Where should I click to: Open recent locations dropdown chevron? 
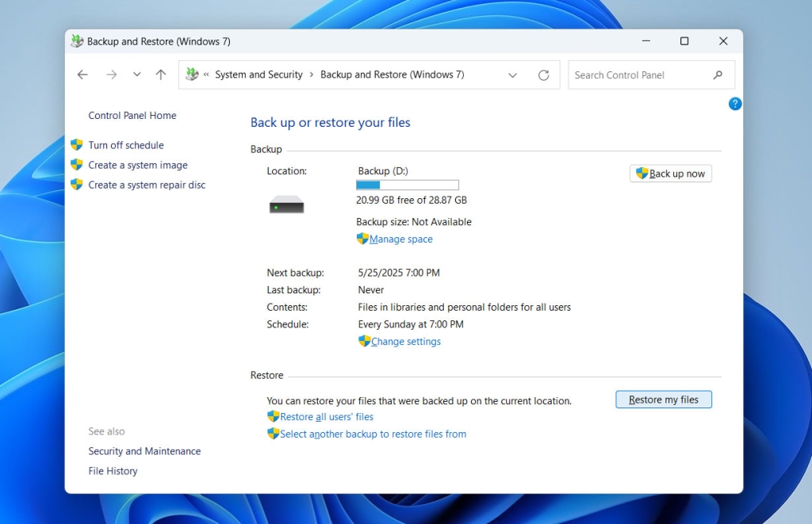tap(136, 75)
